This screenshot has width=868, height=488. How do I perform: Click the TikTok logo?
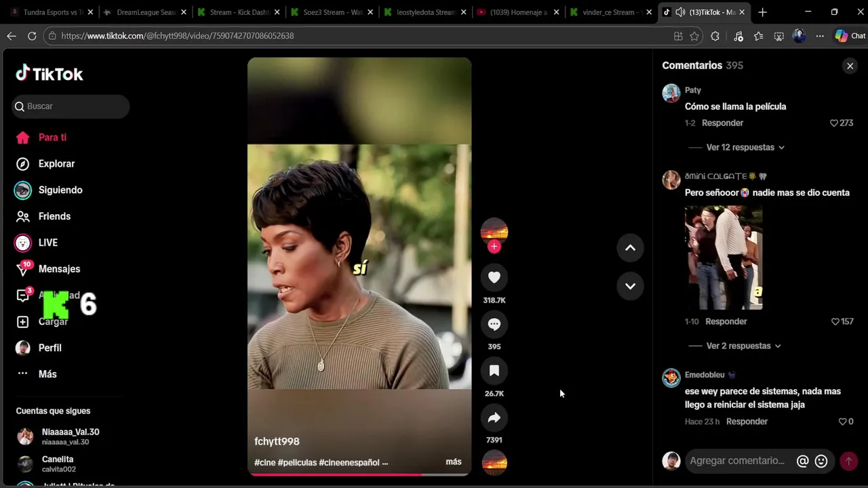pos(50,73)
